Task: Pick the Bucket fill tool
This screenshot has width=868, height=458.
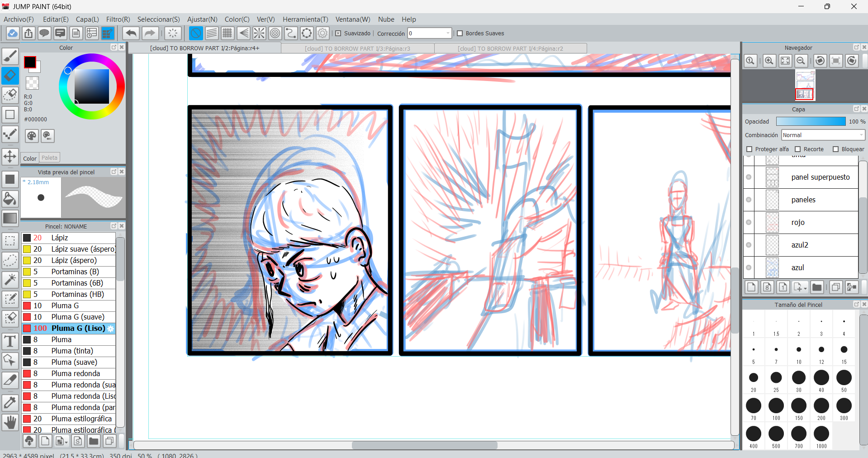Action: [x=10, y=199]
